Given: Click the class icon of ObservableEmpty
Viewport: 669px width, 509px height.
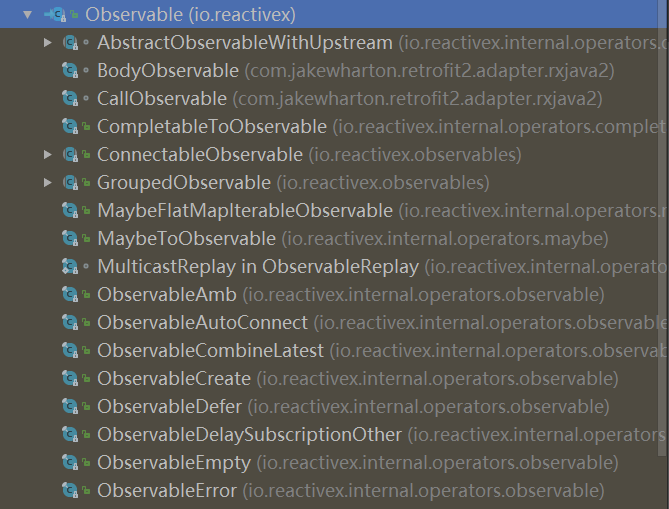Looking at the screenshot, I should pyautogui.click(x=70, y=462).
